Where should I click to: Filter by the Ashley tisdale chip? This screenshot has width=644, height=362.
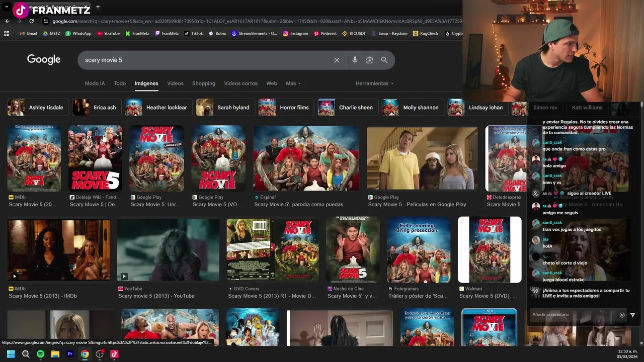coord(37,108)
